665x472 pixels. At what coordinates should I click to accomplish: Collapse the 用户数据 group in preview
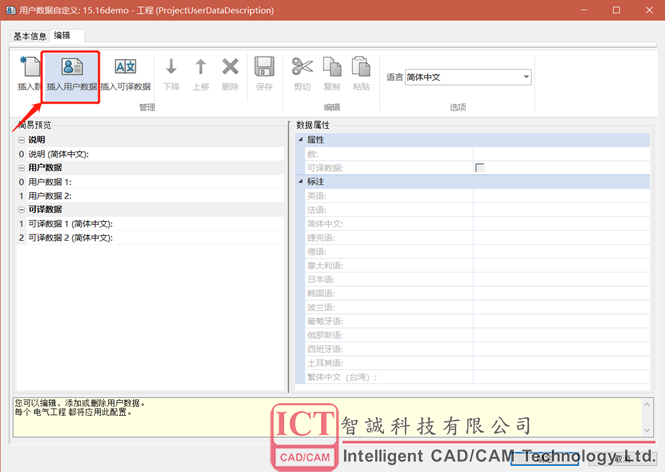click(22, 168)
